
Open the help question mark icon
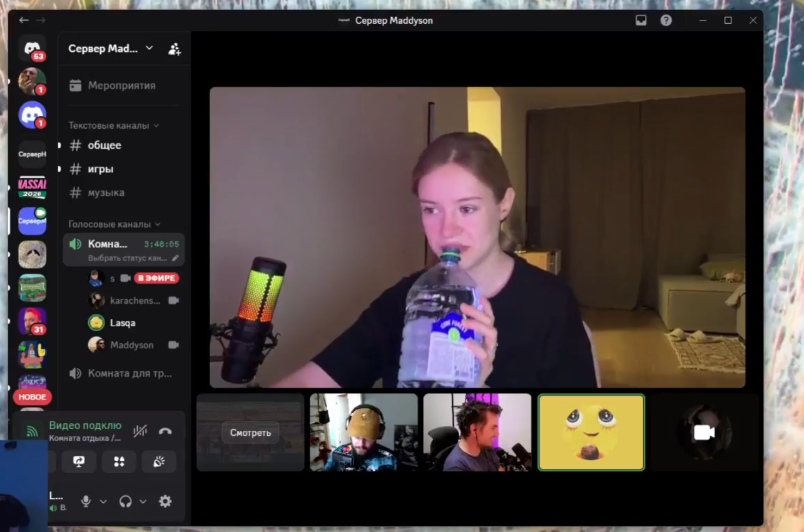[x=666, y=21]
